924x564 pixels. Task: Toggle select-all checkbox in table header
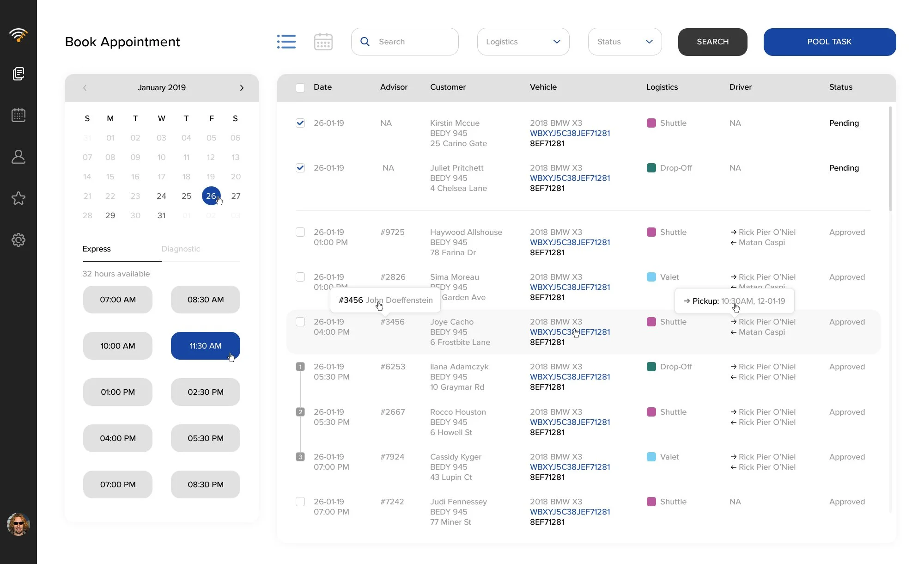point(300,87)
